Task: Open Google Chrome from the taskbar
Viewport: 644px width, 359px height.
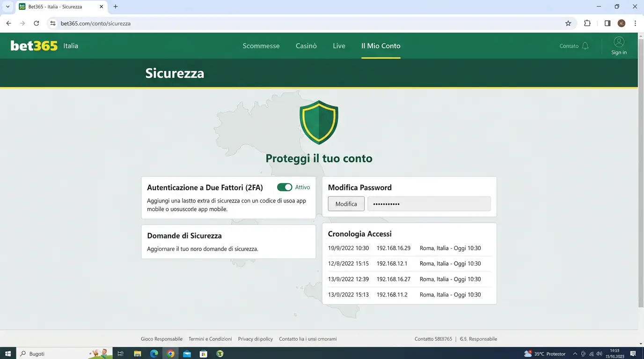Action: pos(170,354)
